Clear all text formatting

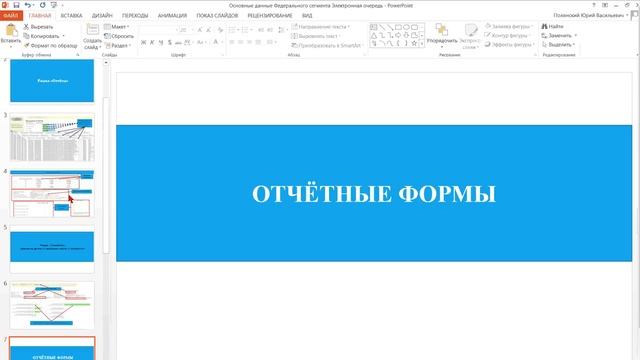[220, 30]
